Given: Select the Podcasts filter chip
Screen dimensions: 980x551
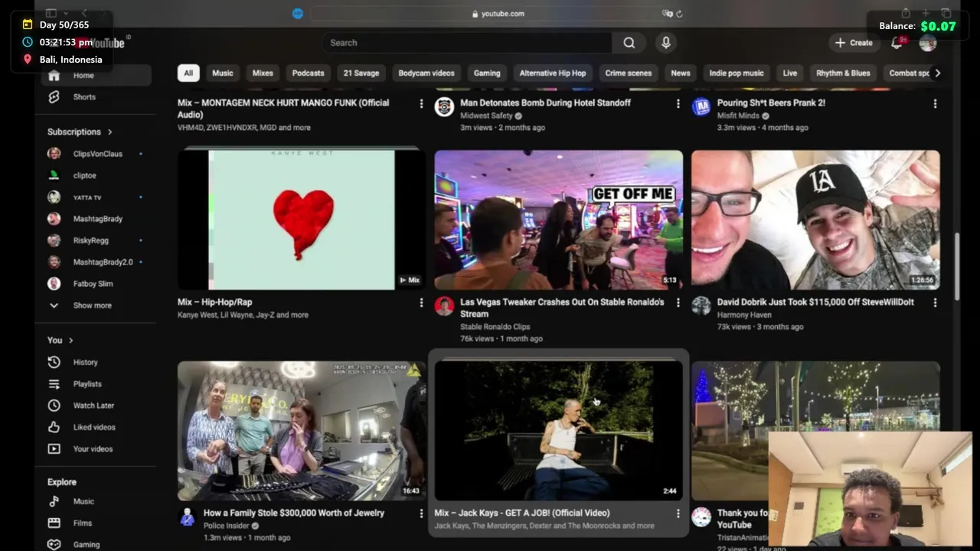Looking at the screenshot, I should click(309, 73).
